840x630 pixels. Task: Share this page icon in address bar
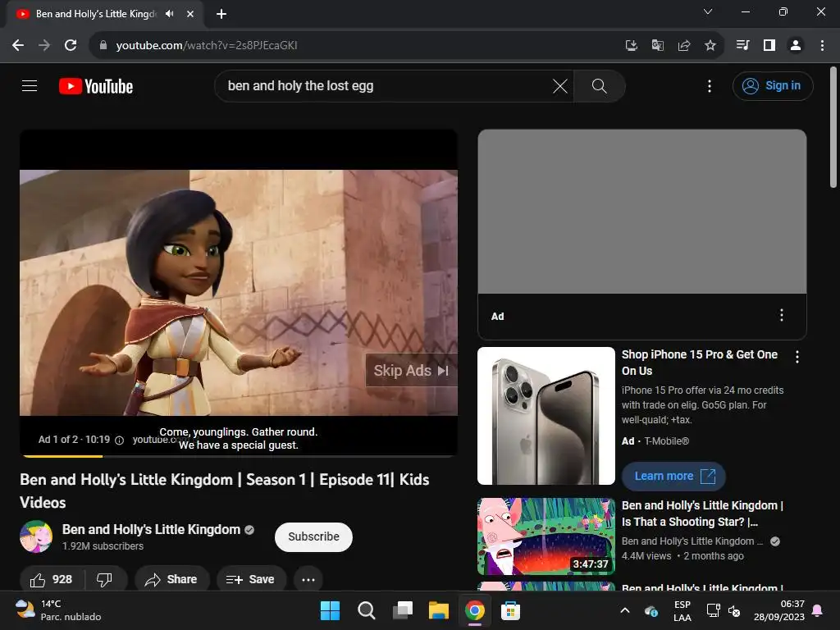(x=683, y=46)
